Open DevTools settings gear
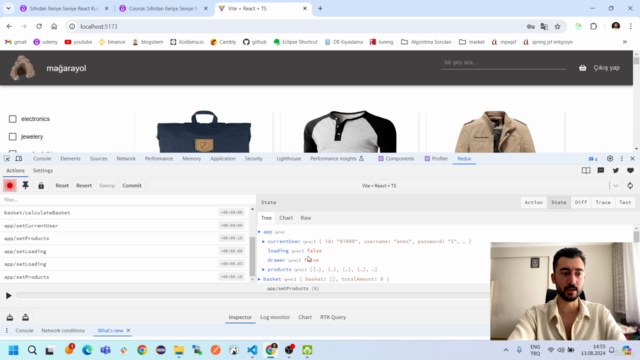 (x=610, y=159)
